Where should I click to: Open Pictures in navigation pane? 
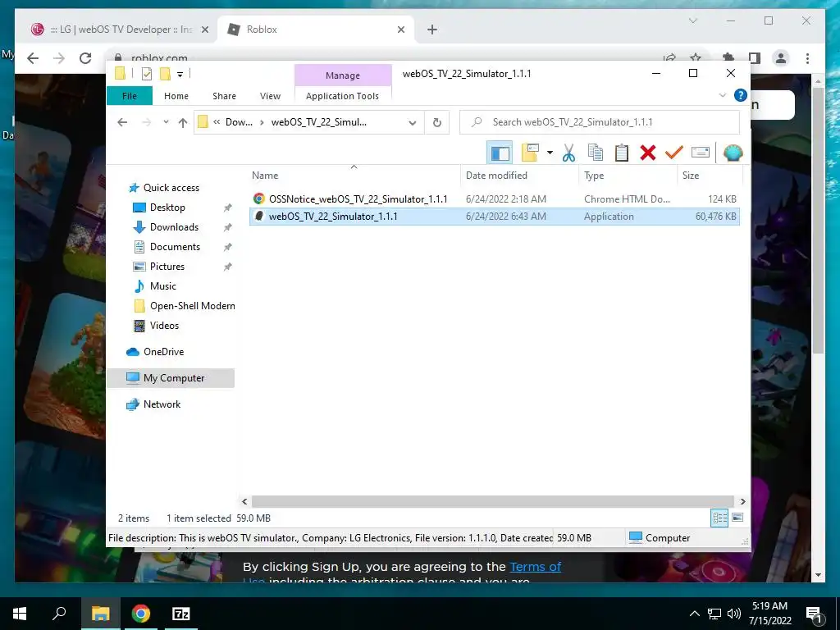tap(167, 267)
